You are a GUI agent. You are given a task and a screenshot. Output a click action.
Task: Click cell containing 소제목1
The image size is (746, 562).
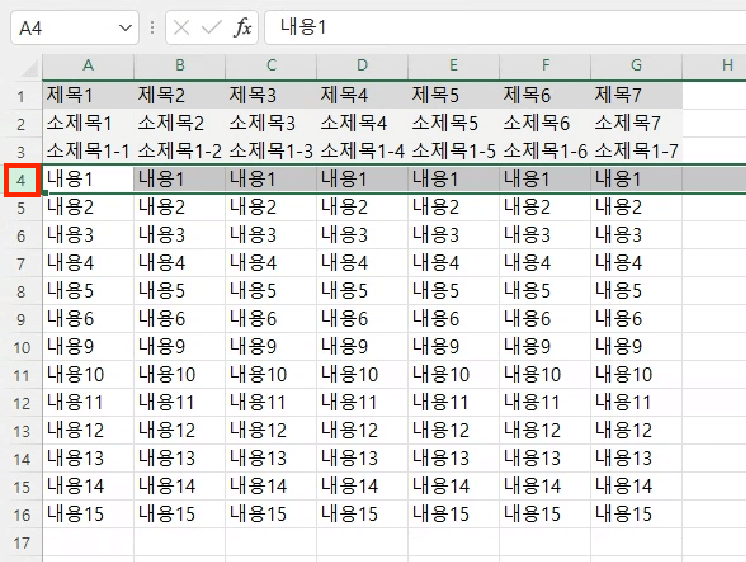(88, 124)
